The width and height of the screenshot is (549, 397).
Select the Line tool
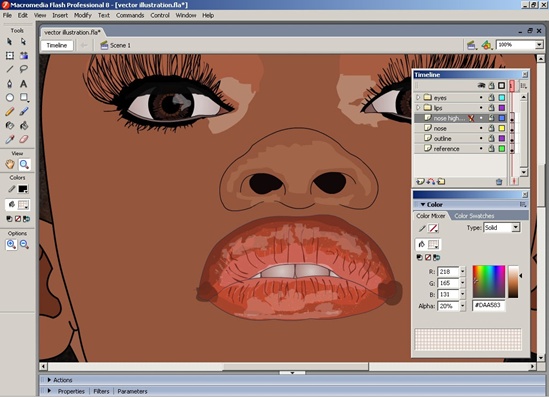pos(9,69)
